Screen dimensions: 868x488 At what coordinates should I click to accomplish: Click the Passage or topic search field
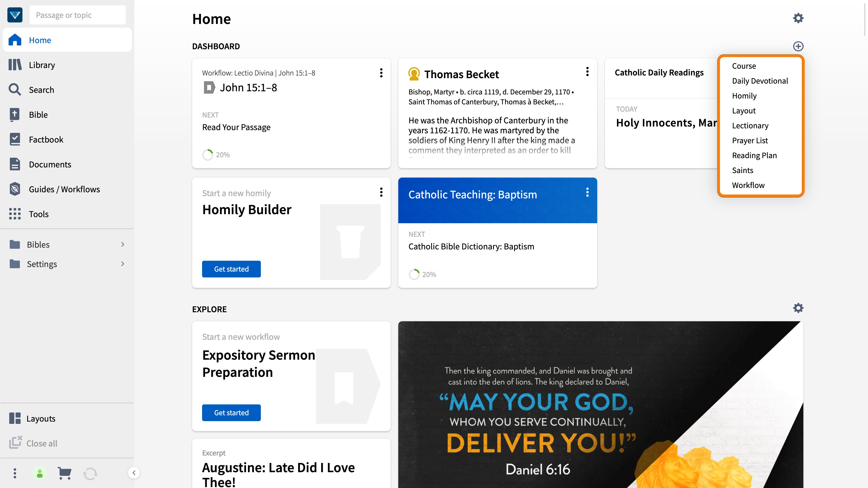point(78,15)
